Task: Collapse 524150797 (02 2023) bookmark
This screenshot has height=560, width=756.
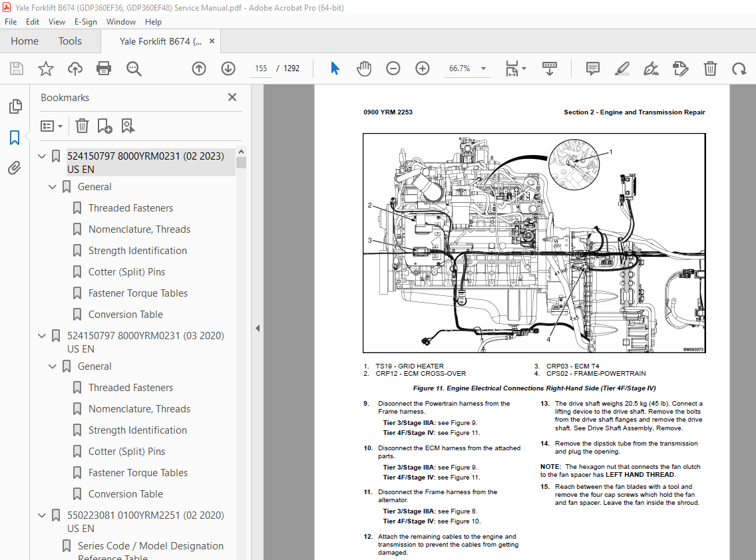Action: 42,156
